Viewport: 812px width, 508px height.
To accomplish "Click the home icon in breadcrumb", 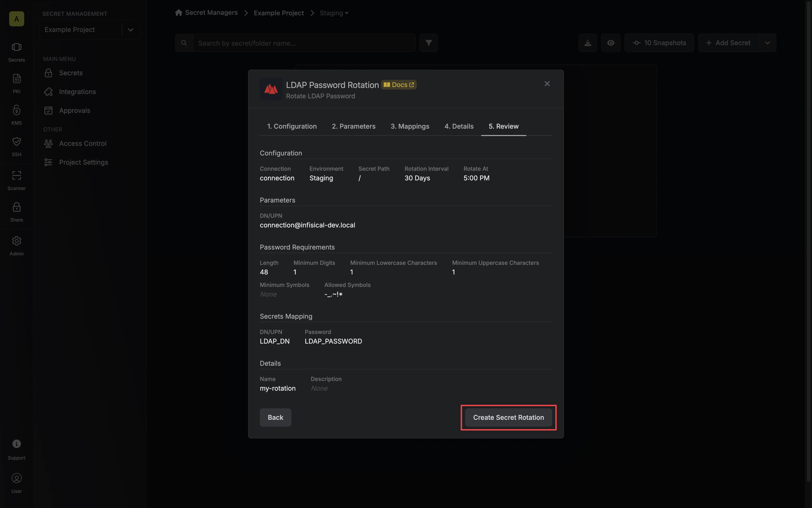I will (179, 13).
